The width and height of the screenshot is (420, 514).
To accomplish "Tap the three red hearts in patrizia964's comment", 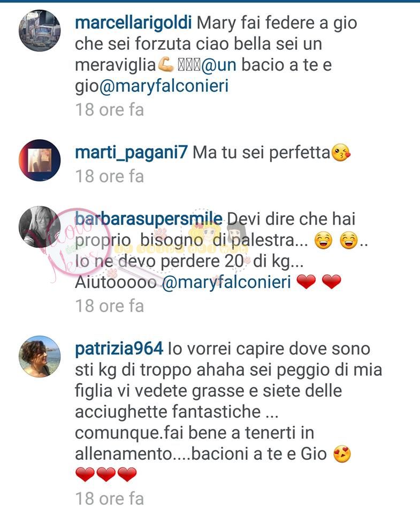I will click(106, 475).
